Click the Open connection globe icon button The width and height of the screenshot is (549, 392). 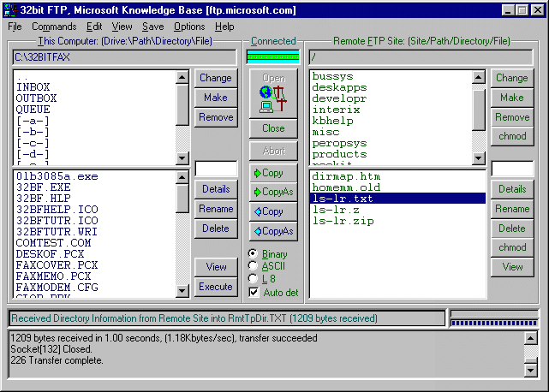[273, 93]
